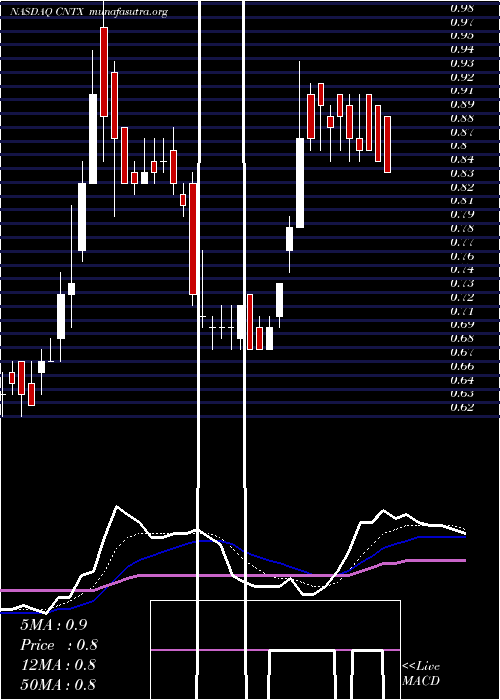Click the 0.76 price axis label

[x=462, y=256]
